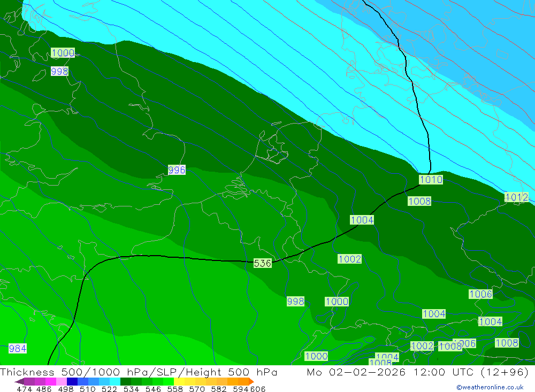Click the weatheronline.co.uk copyright link
The height and width of the screenshot is (392, 535).
490,387
